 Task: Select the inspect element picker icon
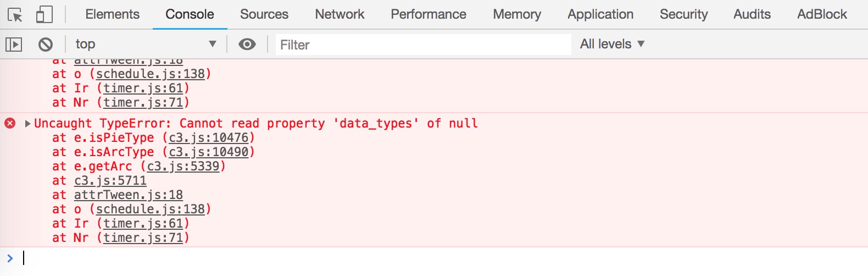15,15
